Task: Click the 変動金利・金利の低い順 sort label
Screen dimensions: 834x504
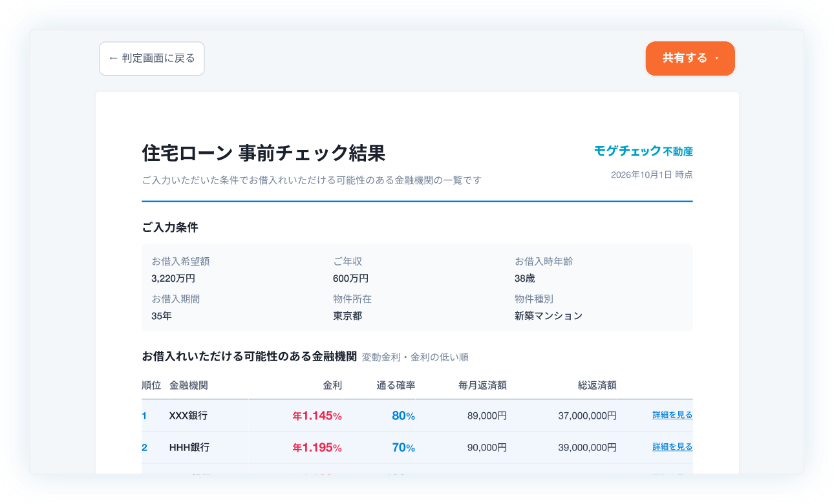Action: click(x=415, y=357)
